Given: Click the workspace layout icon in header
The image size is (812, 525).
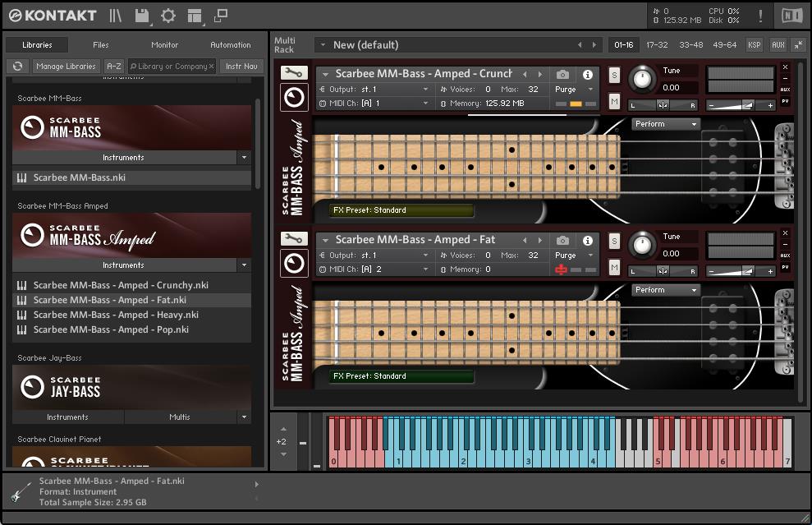Looking at the screenshot, I should click(195, 16).
